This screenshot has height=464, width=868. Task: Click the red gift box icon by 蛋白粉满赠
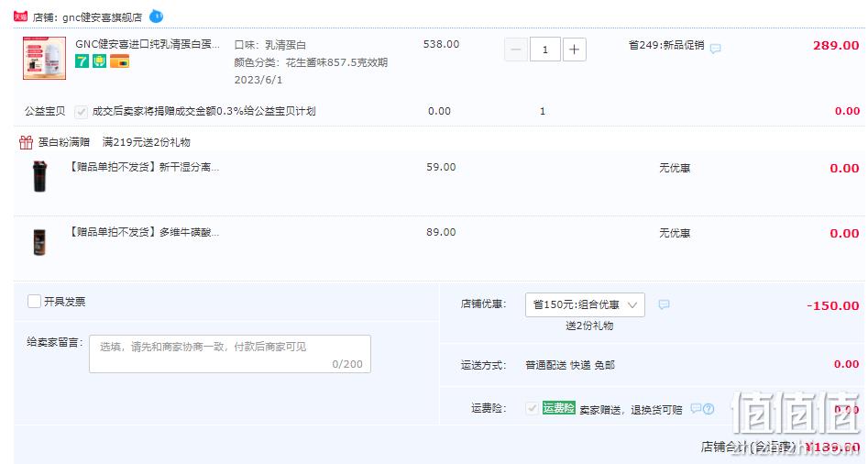click(x=26, y=142)
